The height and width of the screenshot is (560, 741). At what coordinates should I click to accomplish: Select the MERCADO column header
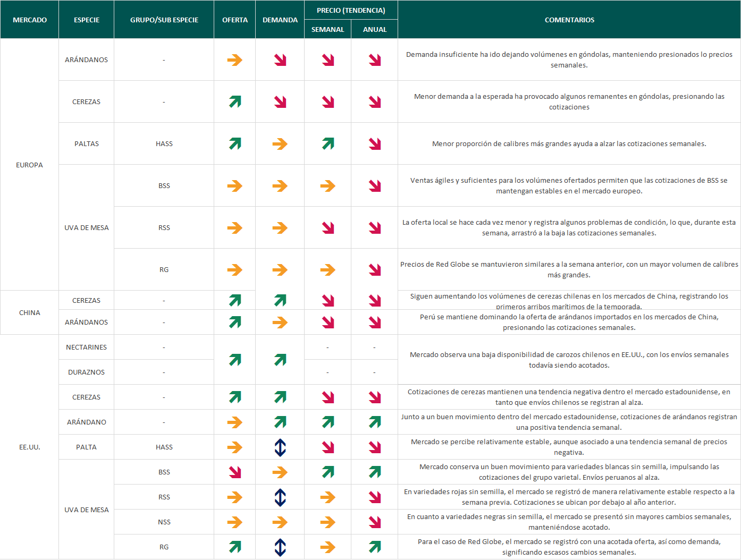pos(30,20)
